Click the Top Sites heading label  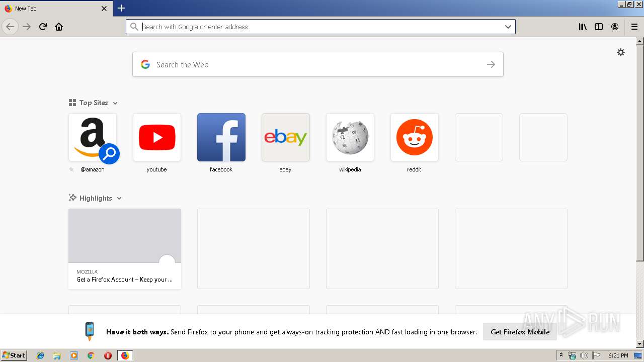[94, 103]
